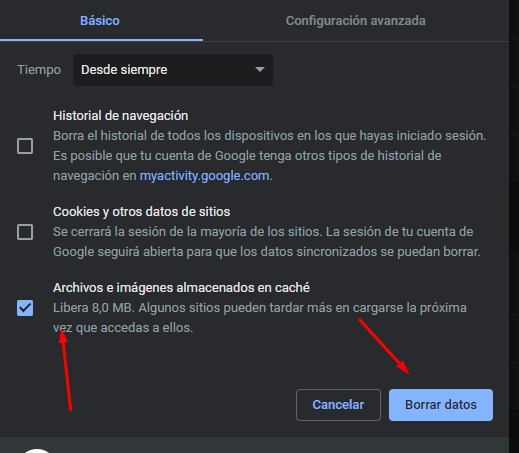Image resolution: width=519 pixels, height=453 pixels.
Task: Open the Configuración avanzada tab
Action: [x=355, y=21]
